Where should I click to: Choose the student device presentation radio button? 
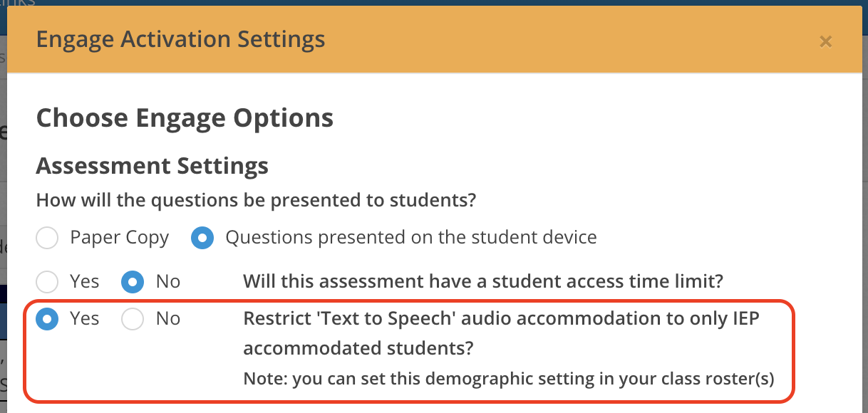click(x=202, y=238)
